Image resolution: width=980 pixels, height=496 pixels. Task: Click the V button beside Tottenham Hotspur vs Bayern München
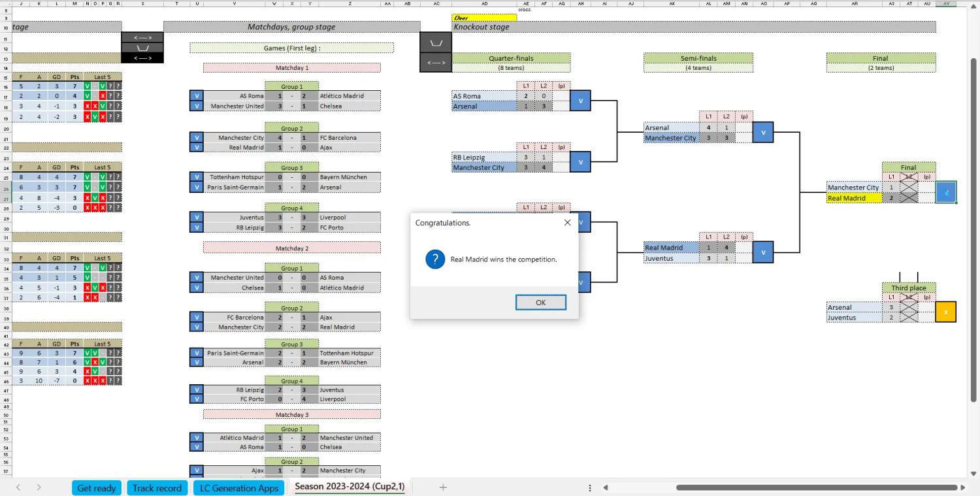pyautogui.click(x=196, y=177)
